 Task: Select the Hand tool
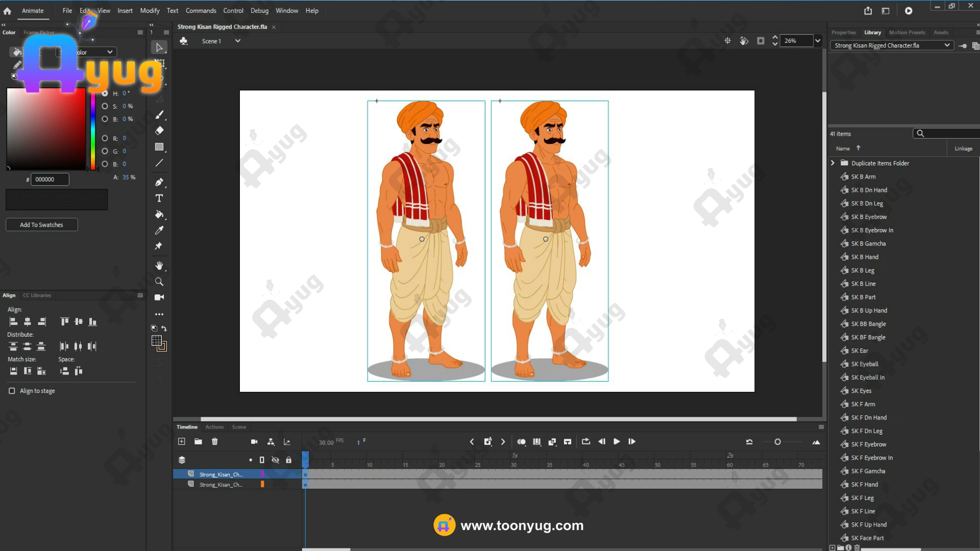[x=159, y=265]
